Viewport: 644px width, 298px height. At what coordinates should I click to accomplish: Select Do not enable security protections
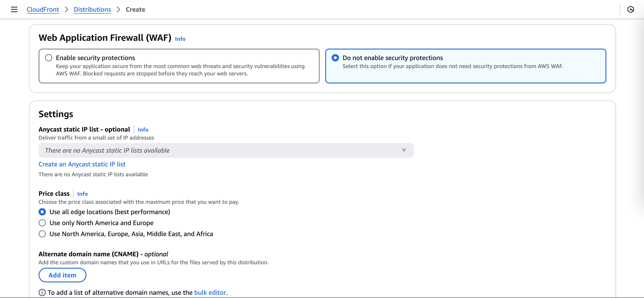(x=335, y=58)
